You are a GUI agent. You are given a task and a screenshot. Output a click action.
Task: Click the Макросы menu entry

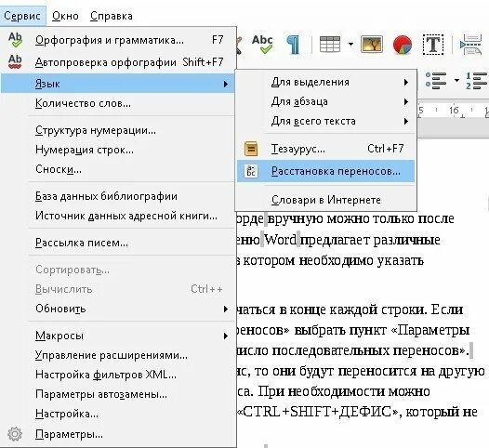[118, 336]
